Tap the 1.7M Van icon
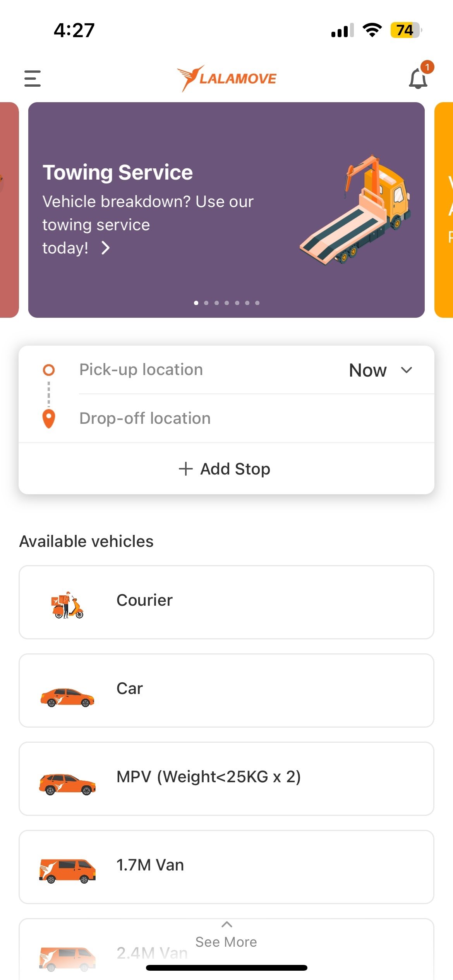453x980 pixels. (67, 871)
